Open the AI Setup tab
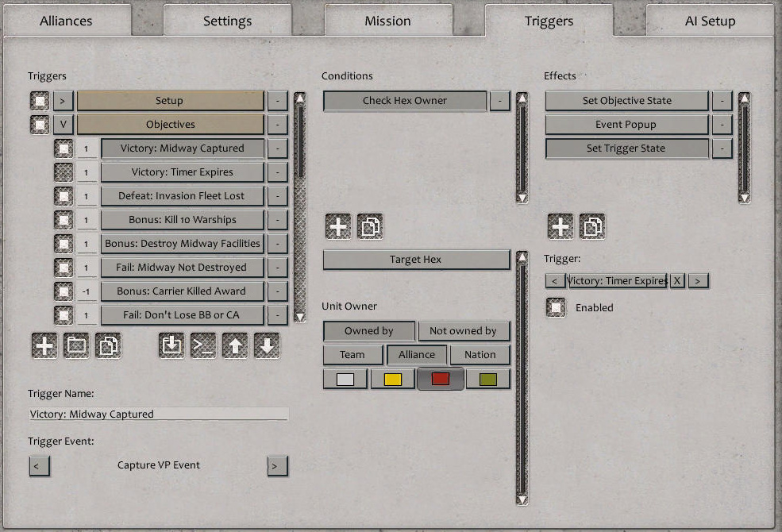 (x=709, y=21)
